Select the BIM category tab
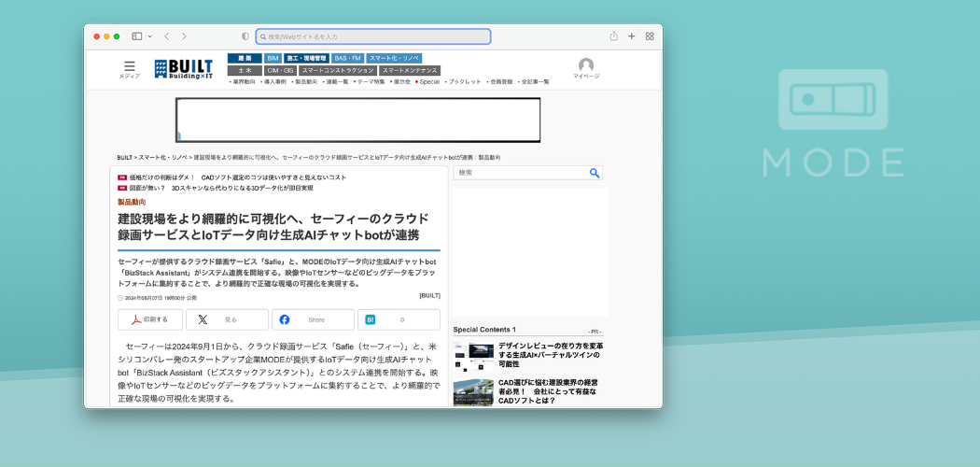Screen dimensions: 980x467 (273, 58)
